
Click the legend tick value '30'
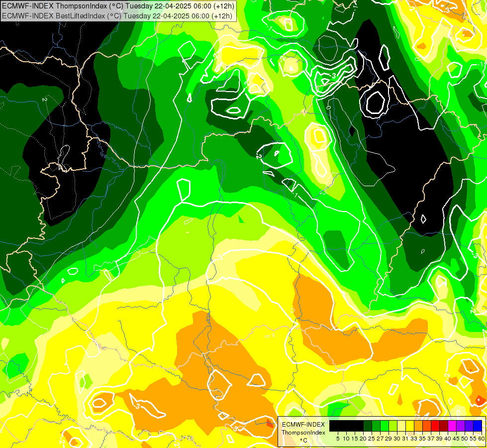coord(397,439)
